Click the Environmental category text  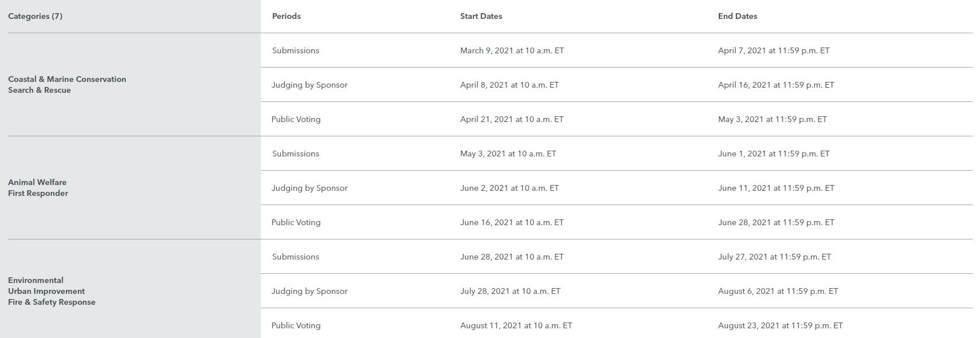tap(36, 280)
